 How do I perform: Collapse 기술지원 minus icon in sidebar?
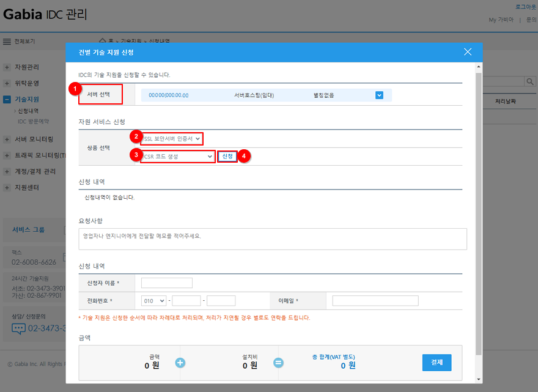(7, 100)
